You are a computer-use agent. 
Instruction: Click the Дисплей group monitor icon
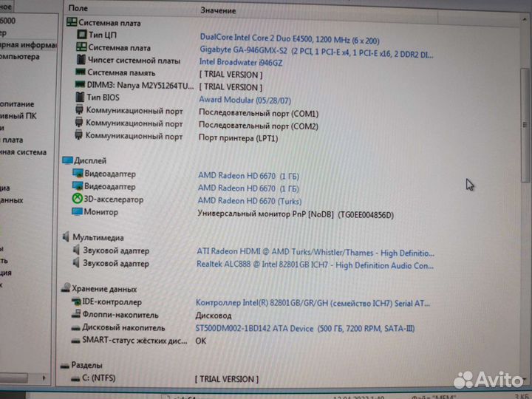67,160
